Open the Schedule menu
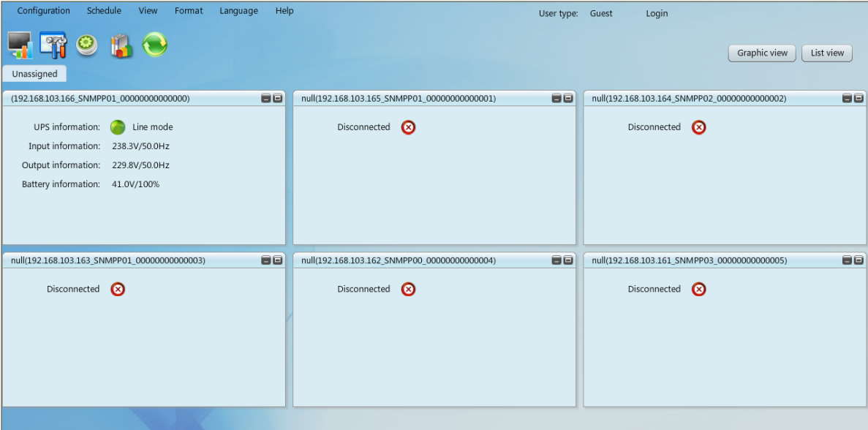The height and width of the screenshot is (430, 868). click(x=104, y=11)
